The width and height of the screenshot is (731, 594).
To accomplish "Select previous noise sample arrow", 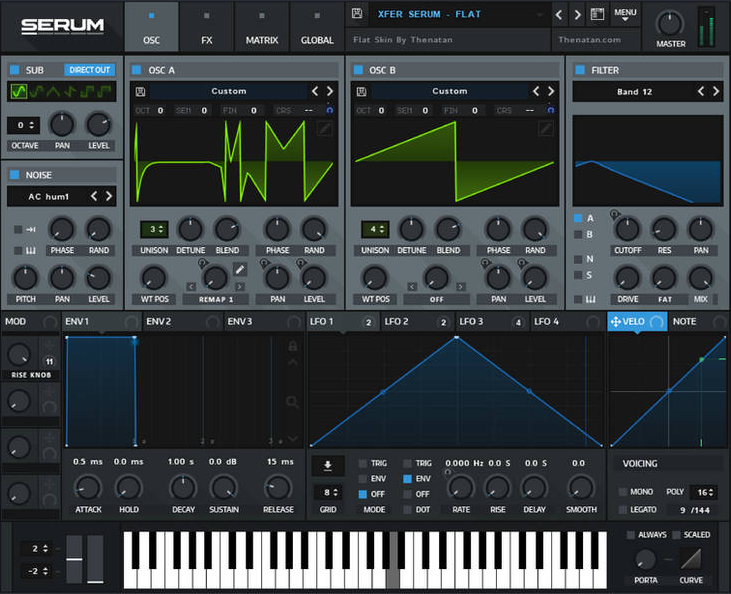I will click(x=94, y=196).
